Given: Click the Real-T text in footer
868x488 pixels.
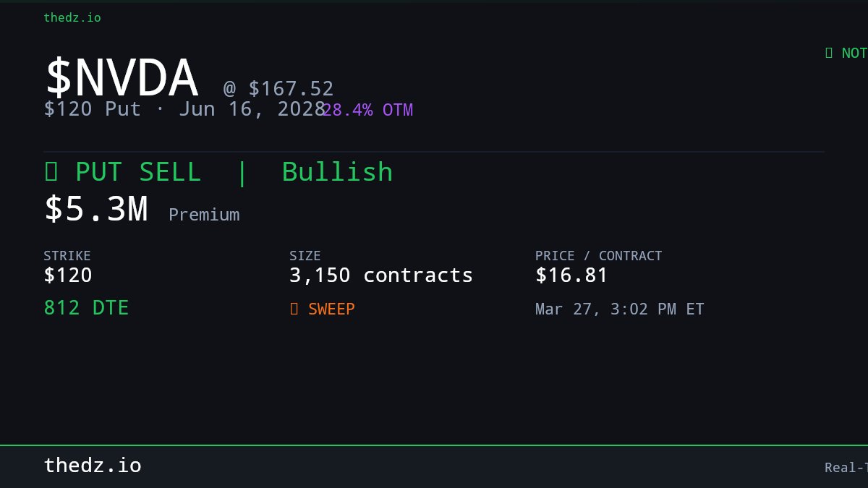Looking at the screenshot, I should coord(846,468).
